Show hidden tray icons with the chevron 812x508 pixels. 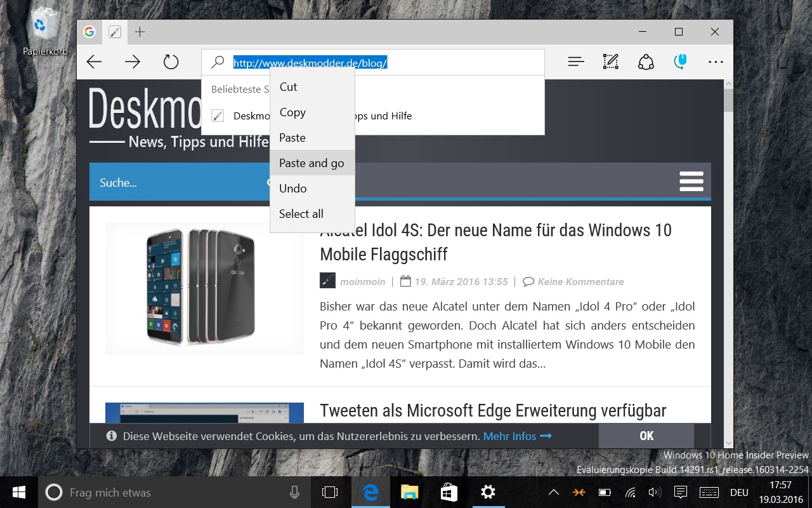[x=554, y=492]
